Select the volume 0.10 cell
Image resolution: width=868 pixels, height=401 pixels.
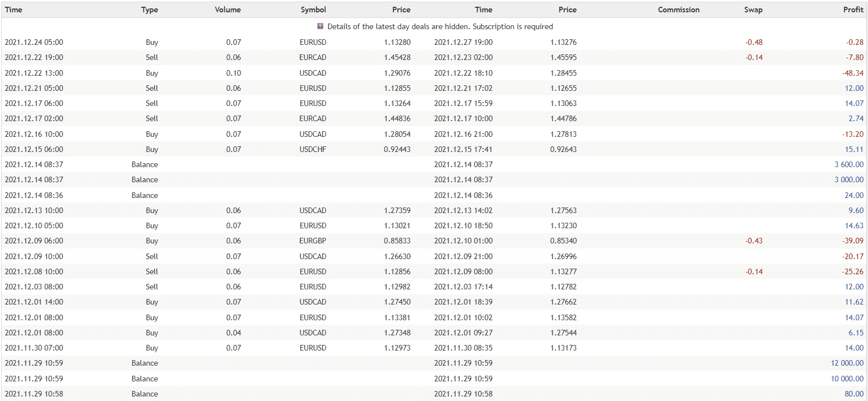[x=234, y=73]
